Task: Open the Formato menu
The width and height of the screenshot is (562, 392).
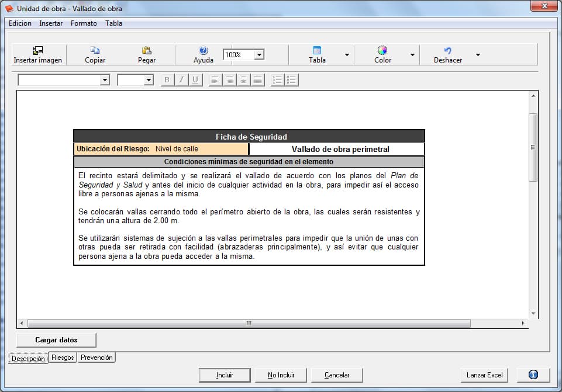Action: [x=84, y=23]
